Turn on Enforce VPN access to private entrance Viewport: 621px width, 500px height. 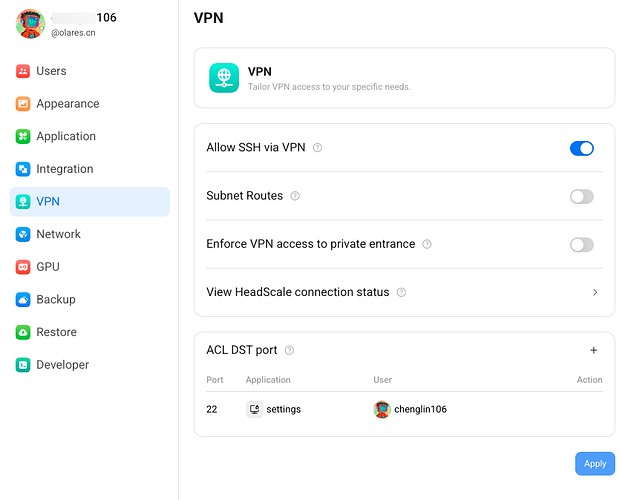point(582,245)
